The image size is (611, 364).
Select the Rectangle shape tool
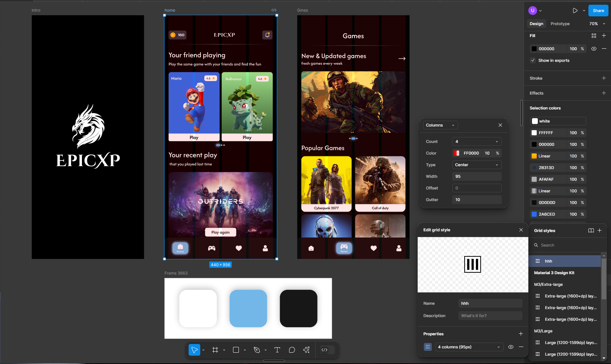tap(236, 350)
